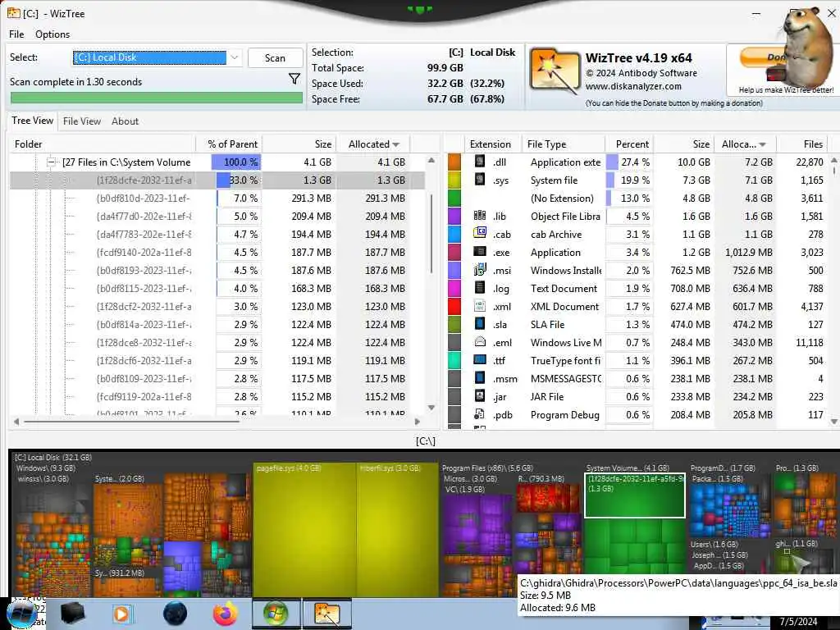The image size is (840, 630).
Task: Click the filter funnel icon
Action: [x=294, y=80]
